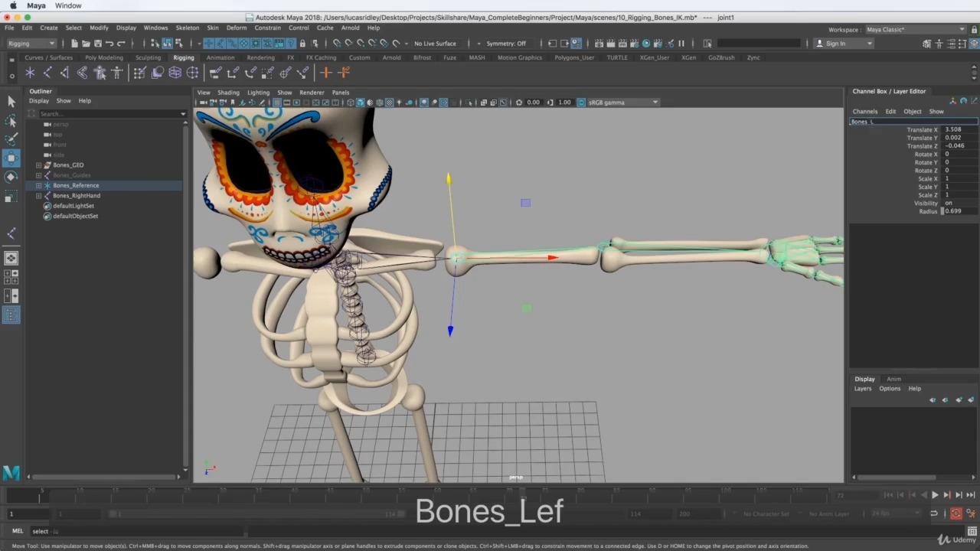The image size is (980, 551).
Task: Click the HumanIK T-pose figure shelf icon
Action: click(x=116, y=73)
